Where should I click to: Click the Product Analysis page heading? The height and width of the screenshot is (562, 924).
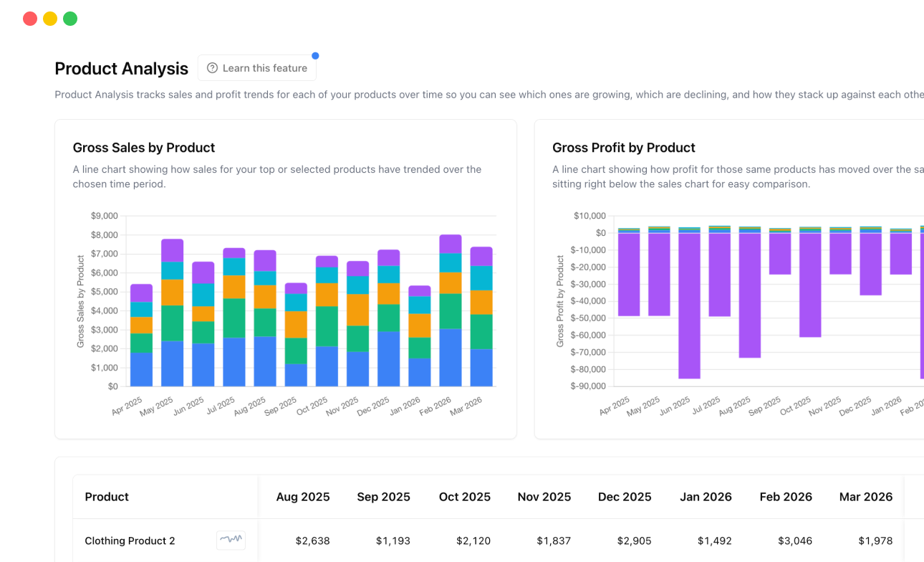(121, 69)
